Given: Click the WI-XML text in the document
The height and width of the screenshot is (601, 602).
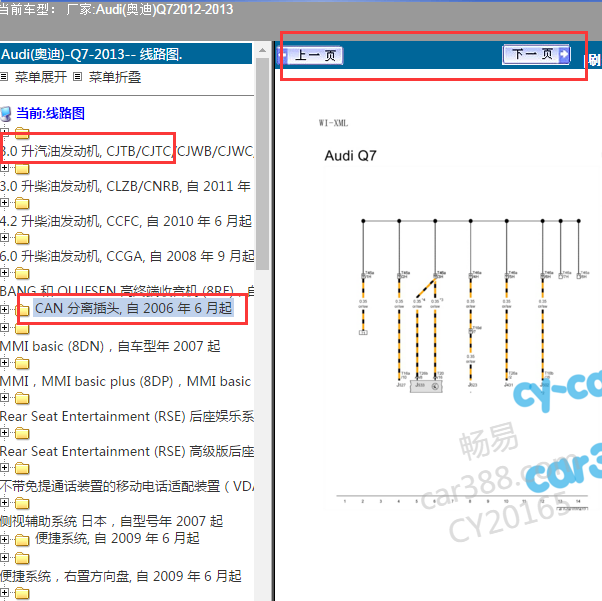Looking at the screenshot, I should [333, 123].
